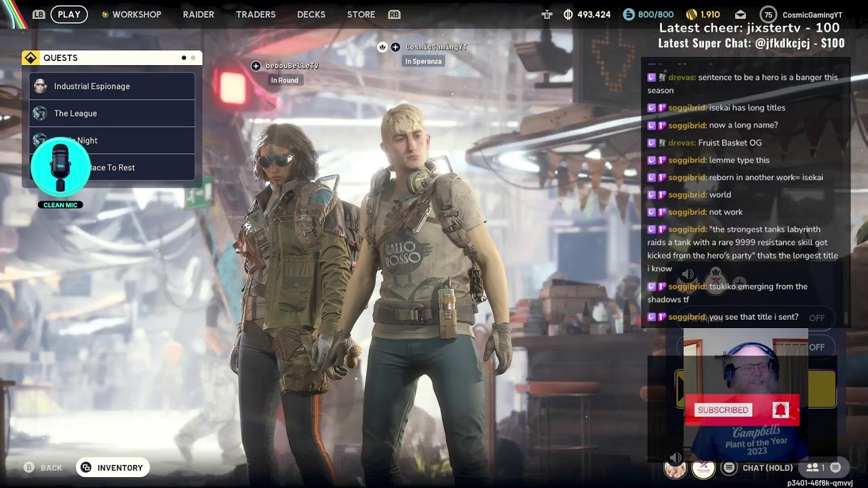The width and height of the screenshot is (868, 488).
Task: Click the CHAT (HOLD) button
Action: coord(768,468)
